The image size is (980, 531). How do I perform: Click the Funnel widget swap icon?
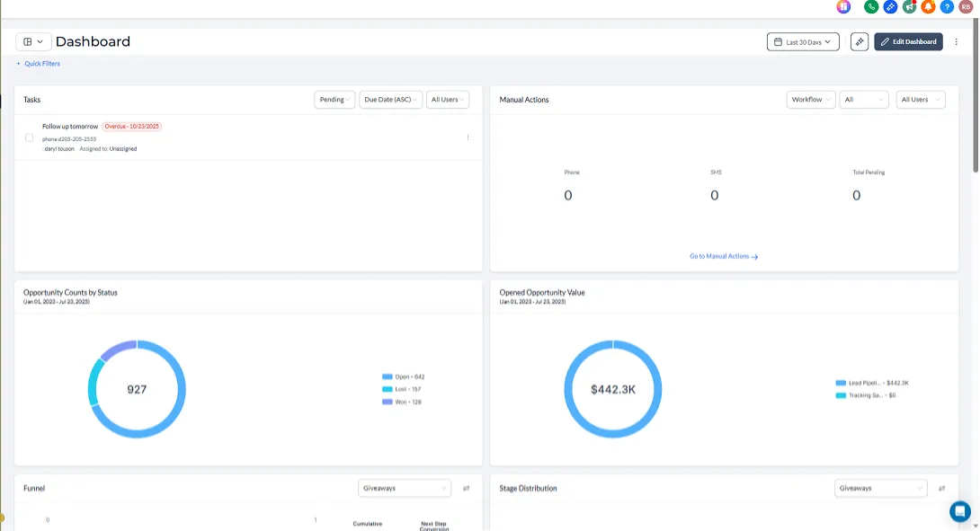click(x=467, y=489)
